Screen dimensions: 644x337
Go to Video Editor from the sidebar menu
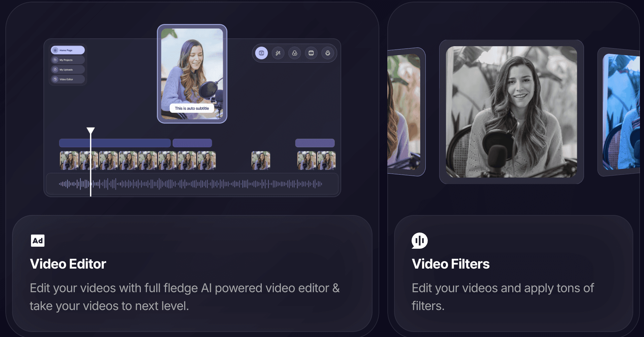click(67, 79)
